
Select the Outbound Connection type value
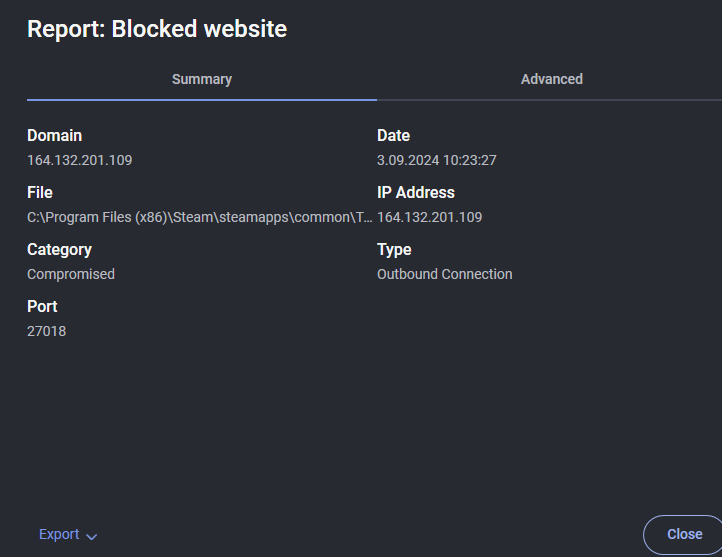[444, 274]
